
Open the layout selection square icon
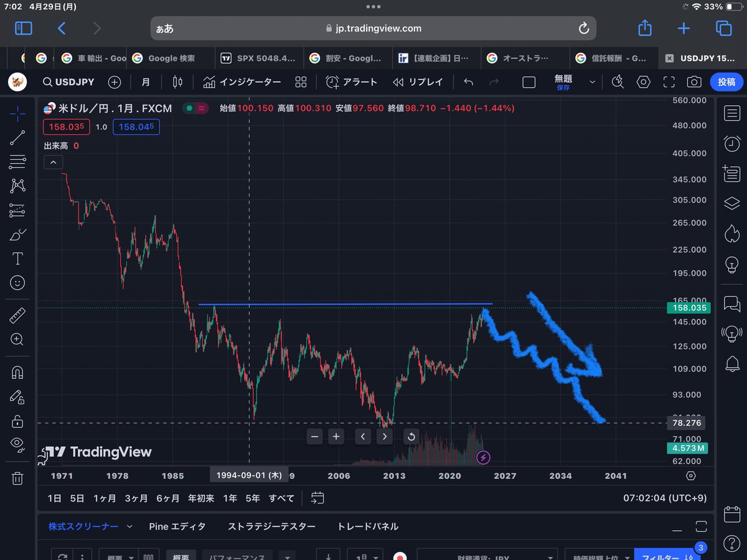coord(529,82)
